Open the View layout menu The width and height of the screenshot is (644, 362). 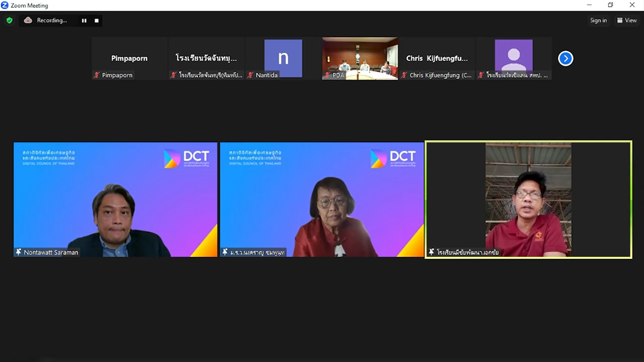click(627, 20)
